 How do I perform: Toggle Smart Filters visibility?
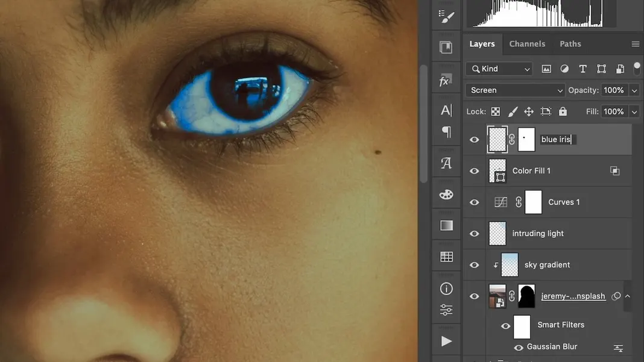coord(505,326)
